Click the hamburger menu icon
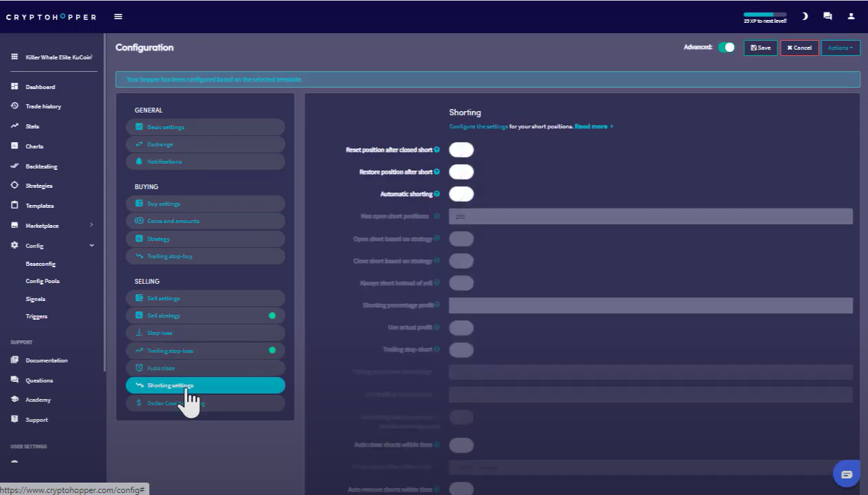Screen dimensions: 868x495 118,17
